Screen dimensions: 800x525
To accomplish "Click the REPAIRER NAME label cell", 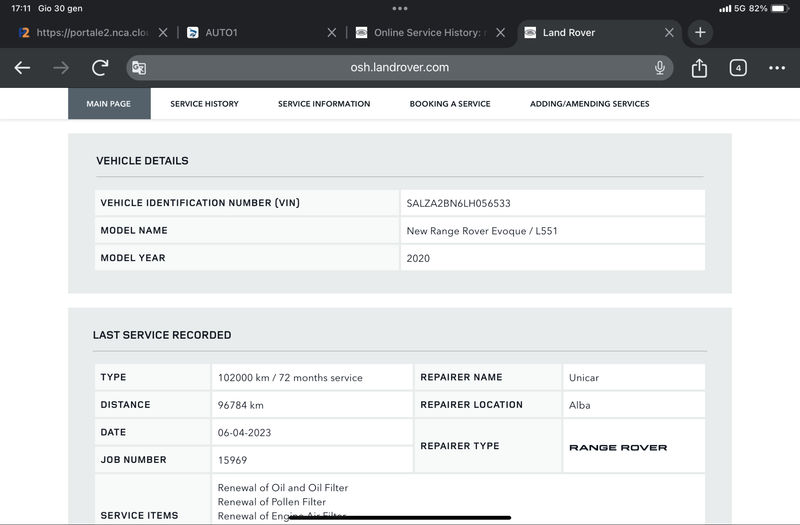I will point(488,377).
